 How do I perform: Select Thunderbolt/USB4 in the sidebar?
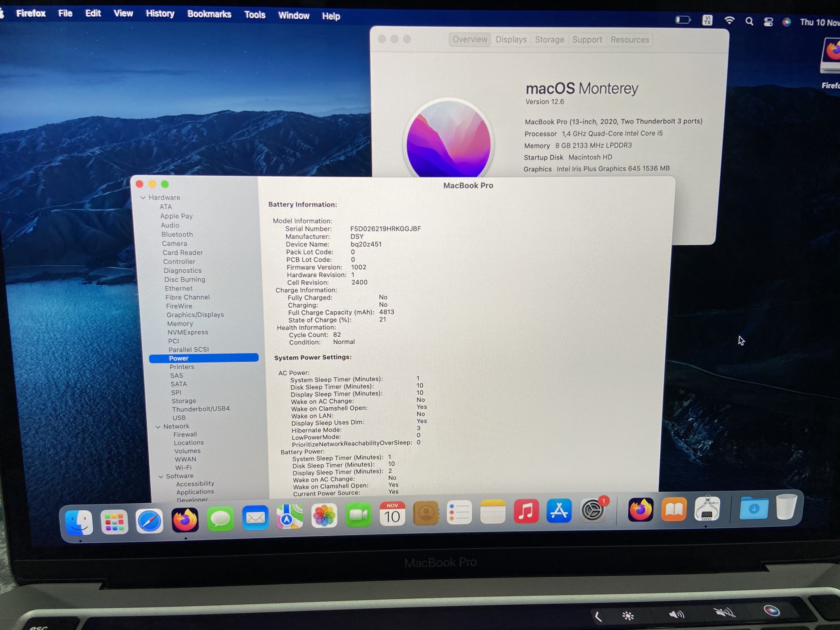201,409
